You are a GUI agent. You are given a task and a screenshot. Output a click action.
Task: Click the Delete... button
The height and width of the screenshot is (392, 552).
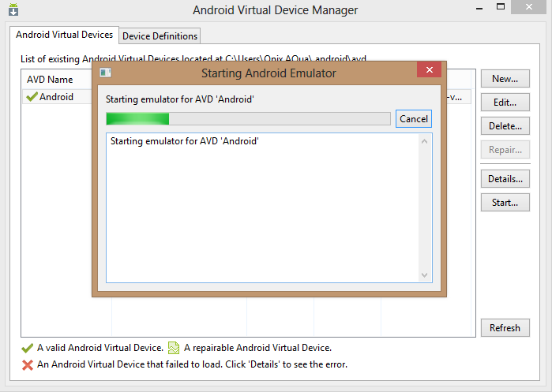tap(505, 126)
